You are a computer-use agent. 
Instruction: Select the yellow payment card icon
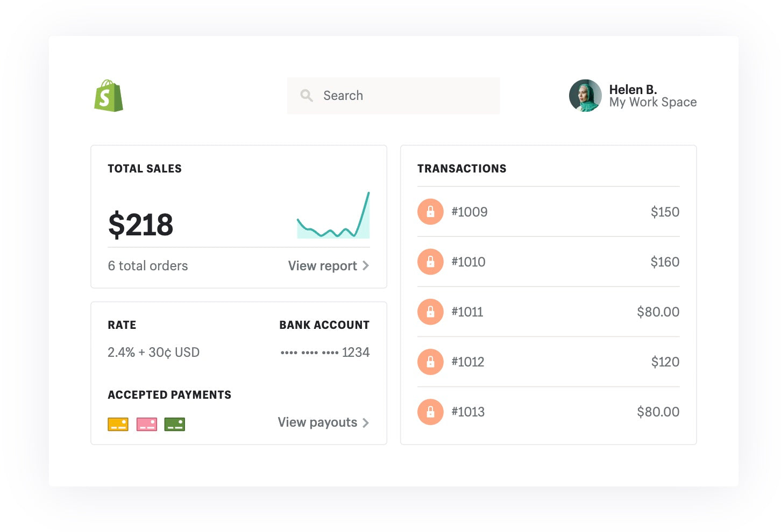(118, 424)
